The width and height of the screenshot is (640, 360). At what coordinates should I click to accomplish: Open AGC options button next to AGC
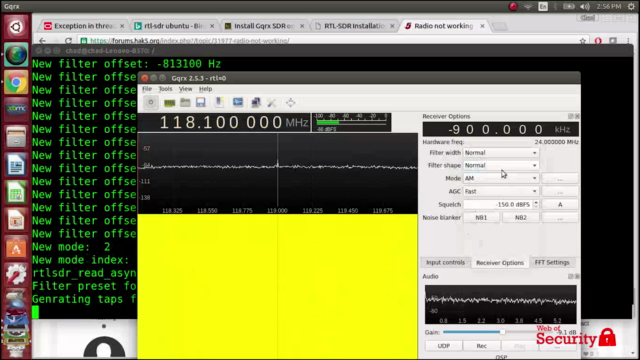click(560, 192)
